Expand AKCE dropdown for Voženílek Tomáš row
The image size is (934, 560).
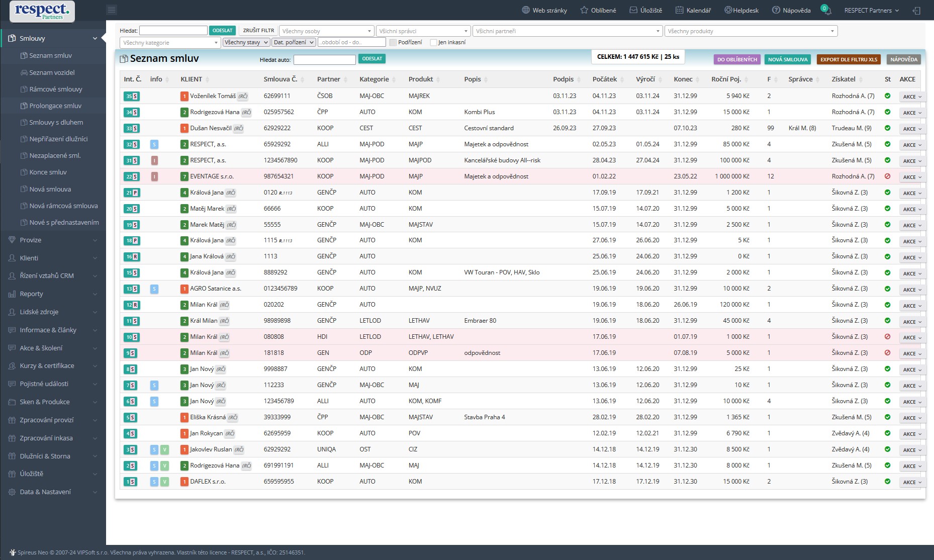(912, 97)
